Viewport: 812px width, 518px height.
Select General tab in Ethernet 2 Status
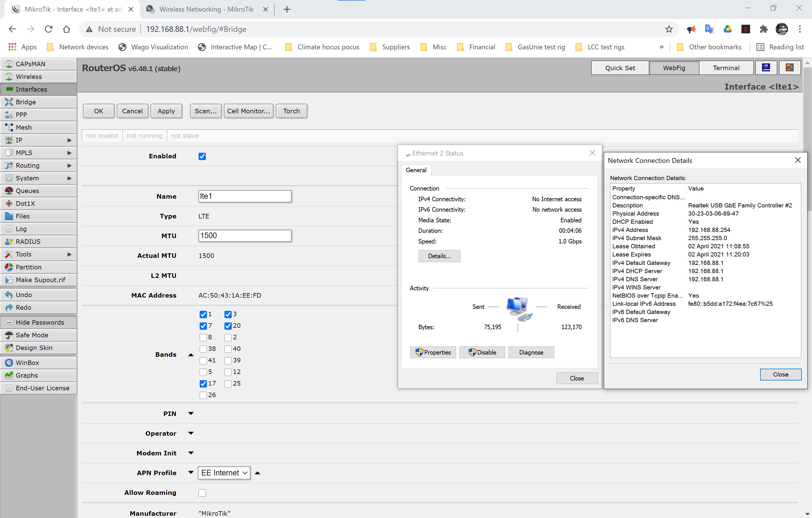click(x=416, y=170)
